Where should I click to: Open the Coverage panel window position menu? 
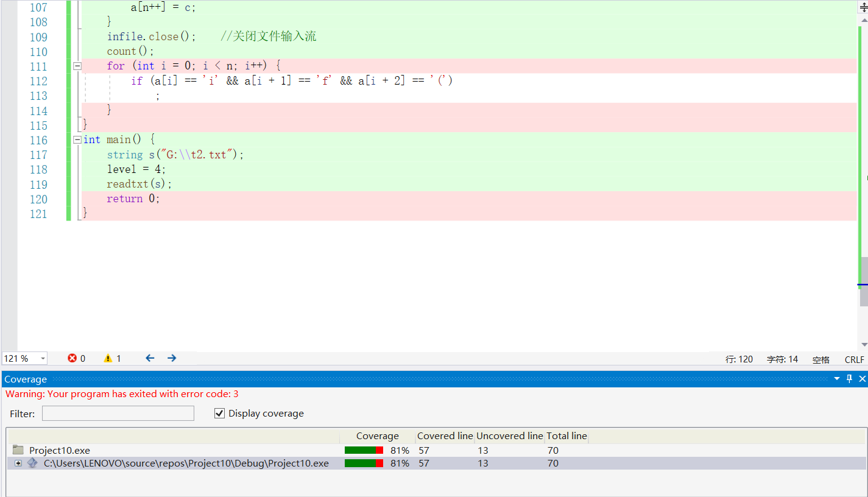pyautogui.click(x=838, y=379)
